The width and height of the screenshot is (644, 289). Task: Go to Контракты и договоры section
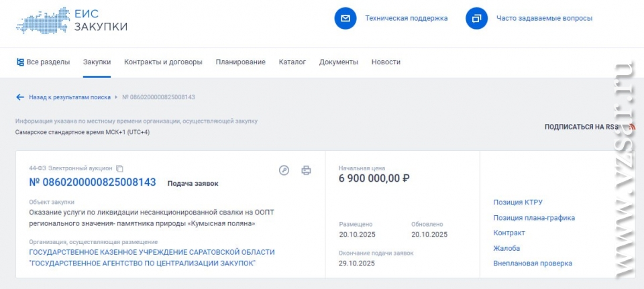point(163,62)
